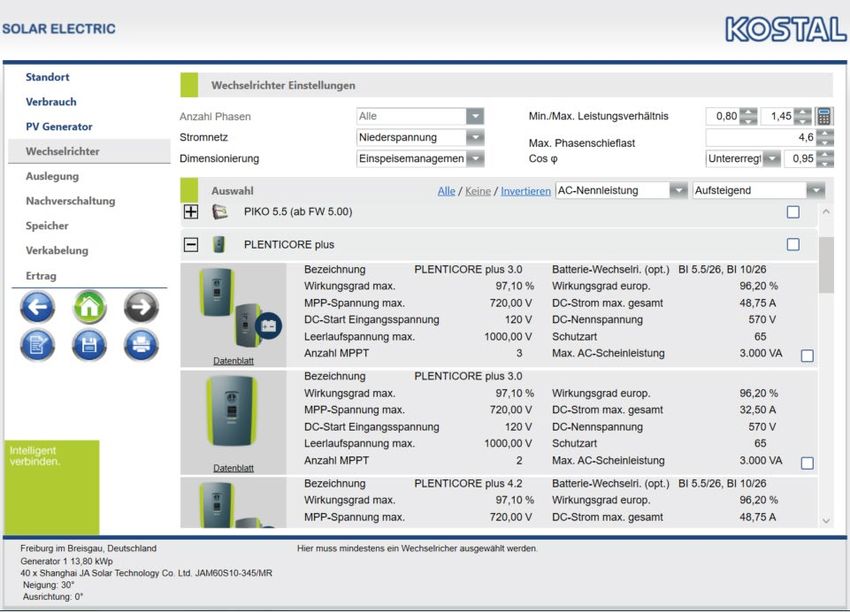The image size is (850, 613).
Task: Open the Speicher section
Action: point(47,226)
